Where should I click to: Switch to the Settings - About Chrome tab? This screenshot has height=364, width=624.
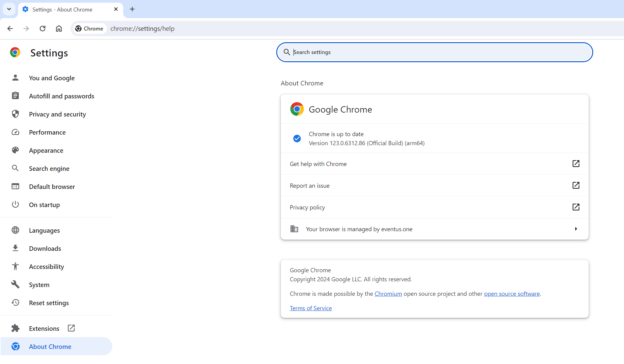(62, 9)
